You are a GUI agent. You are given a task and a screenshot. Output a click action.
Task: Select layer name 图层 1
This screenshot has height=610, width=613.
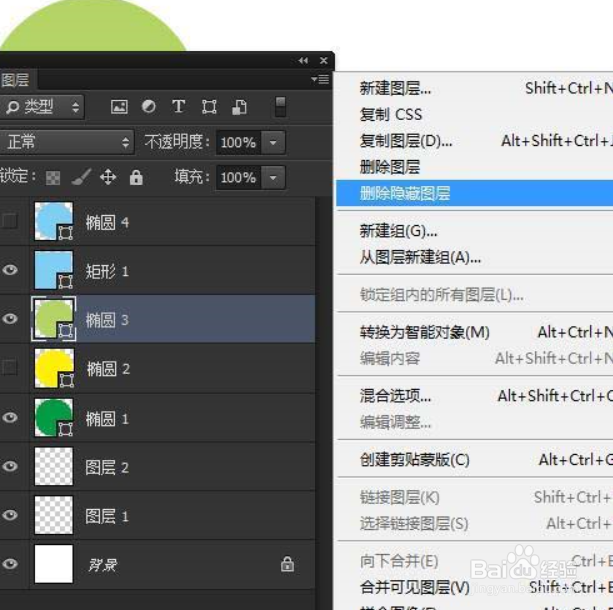pos(107,517)
